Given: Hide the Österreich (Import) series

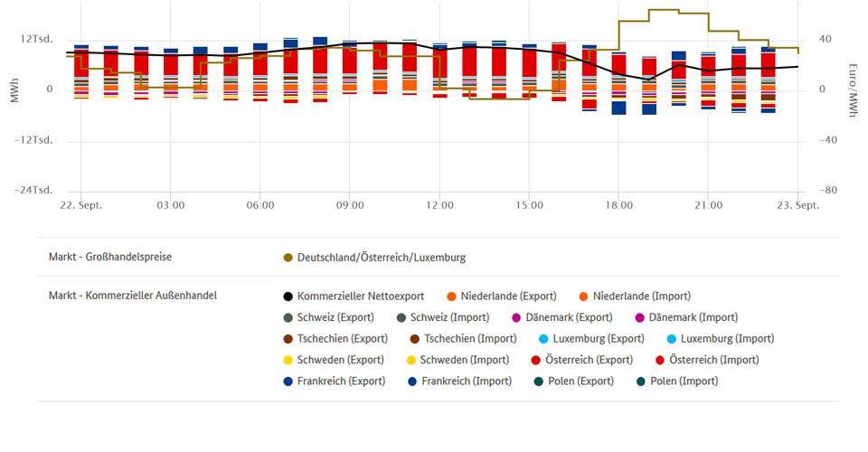Looking at the screenshot, I should point(707,360).
